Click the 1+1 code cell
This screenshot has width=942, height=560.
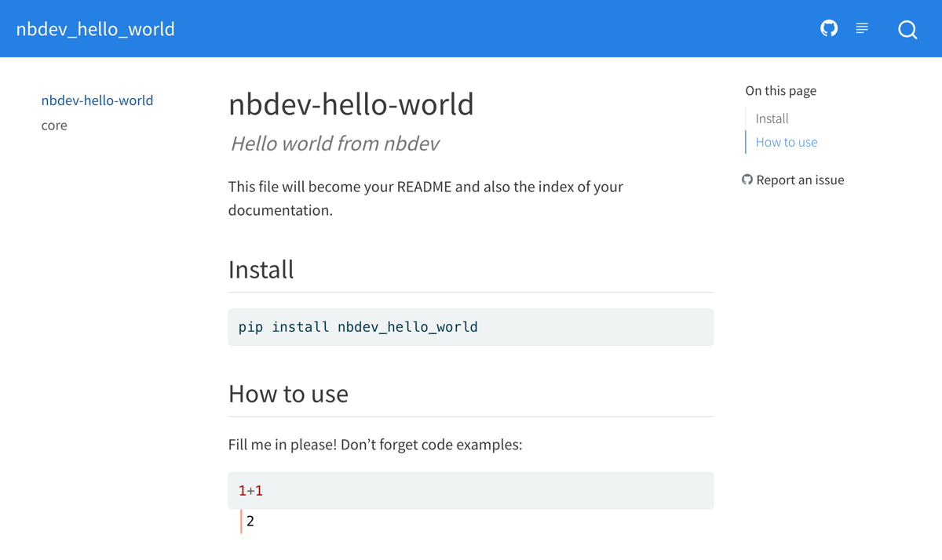click(x=470, y=490)
